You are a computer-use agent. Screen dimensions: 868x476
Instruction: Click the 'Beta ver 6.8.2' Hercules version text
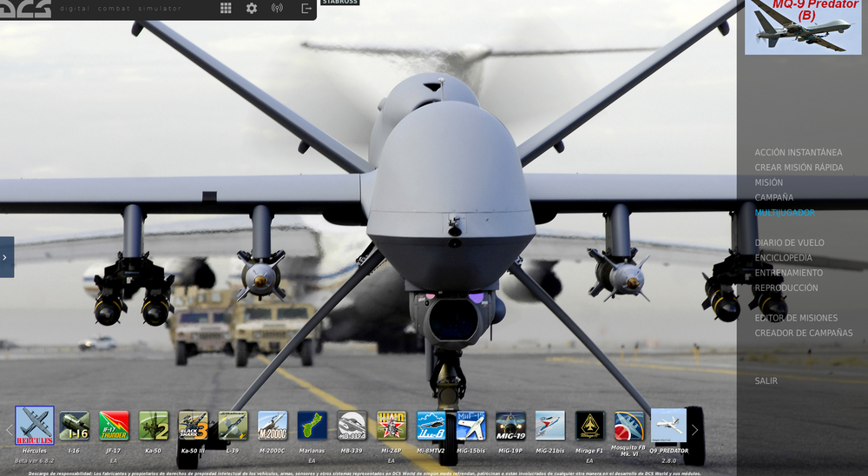click(x=35, y=460)
